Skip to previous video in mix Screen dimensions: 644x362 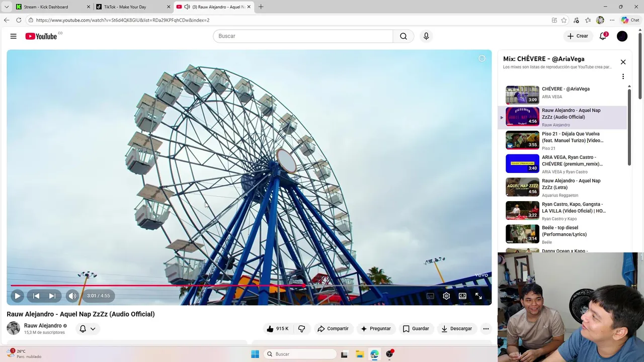[36, 296]
